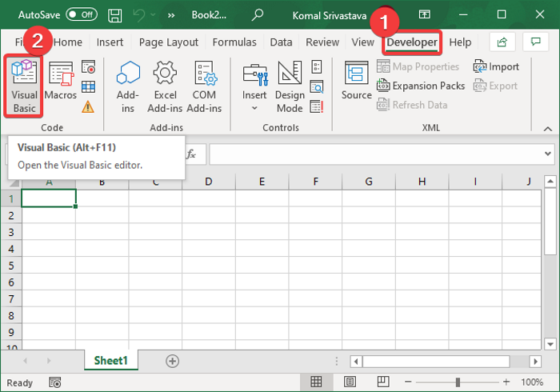The height and width of the screenshot is (392, 560).
Task: Click the View Code icon
Action: click(x=317, y=86)
